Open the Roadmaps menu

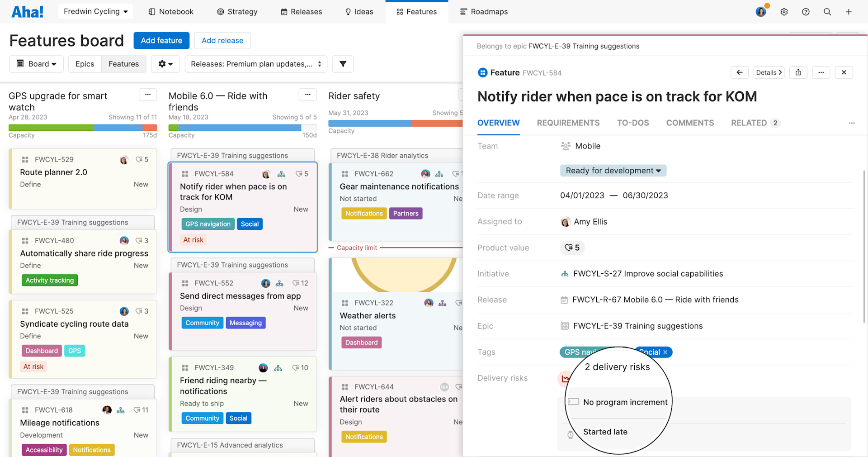pyautogui.click(x=484, y=12)
